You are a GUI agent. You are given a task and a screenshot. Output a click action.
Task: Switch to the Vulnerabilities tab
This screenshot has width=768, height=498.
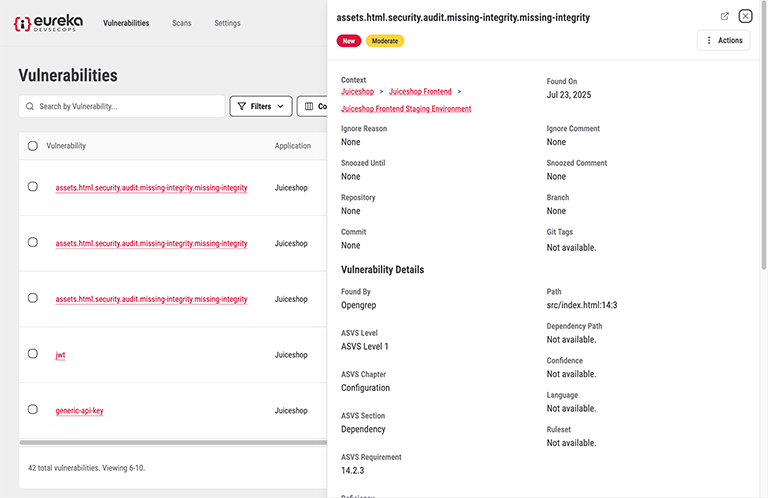[x=126, y=23]
